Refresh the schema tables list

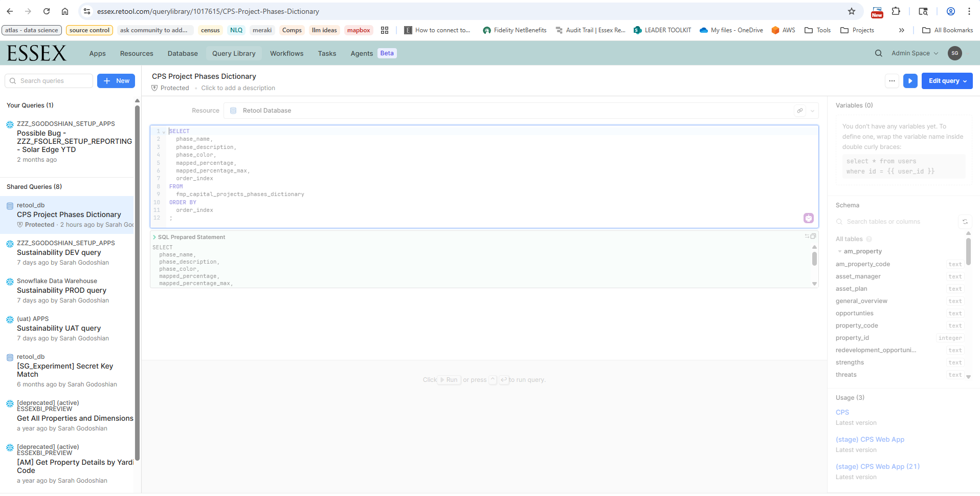(x=965, y=222)
